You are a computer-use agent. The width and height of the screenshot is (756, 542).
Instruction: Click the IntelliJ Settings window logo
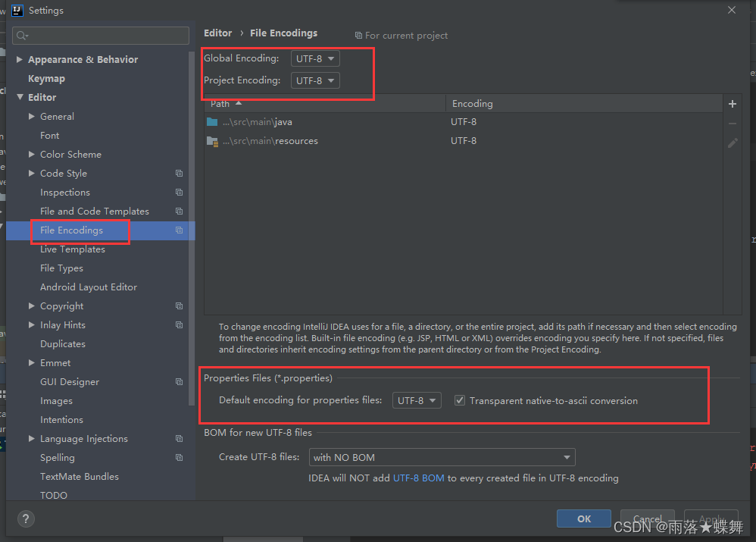point(17,10)
